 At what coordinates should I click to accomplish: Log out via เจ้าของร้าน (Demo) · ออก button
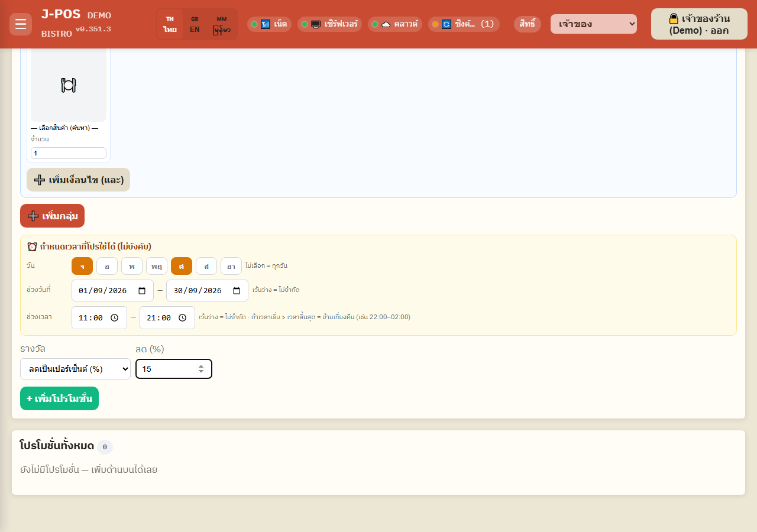(699, 24)
